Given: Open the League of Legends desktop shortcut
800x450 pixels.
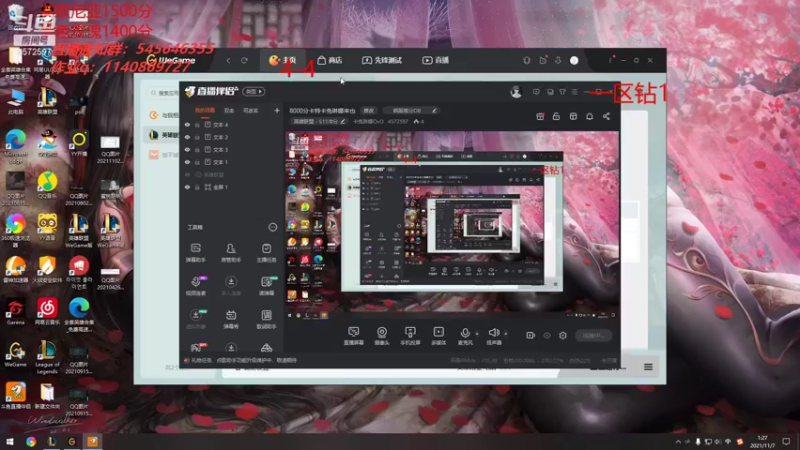Looking at the screenshot, I should [x=47, y=358].
